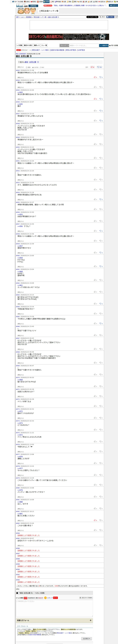The image size is (118, 644).
Task: Click the search (レス検索) button
Action: pyautogui.click(x=104, y=46)
